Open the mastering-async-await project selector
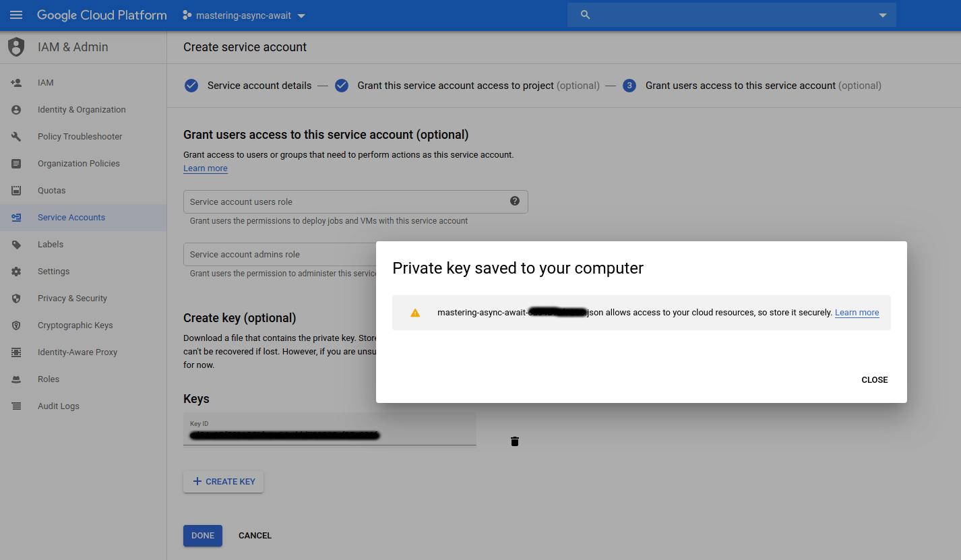The height and width of the screenshot is (560, 961). point(244,15)
